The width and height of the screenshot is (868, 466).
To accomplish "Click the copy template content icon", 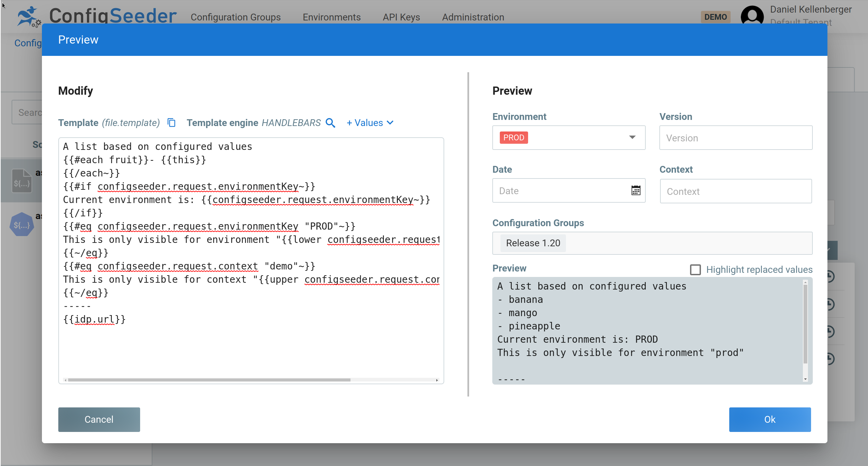I will (171, 123).
